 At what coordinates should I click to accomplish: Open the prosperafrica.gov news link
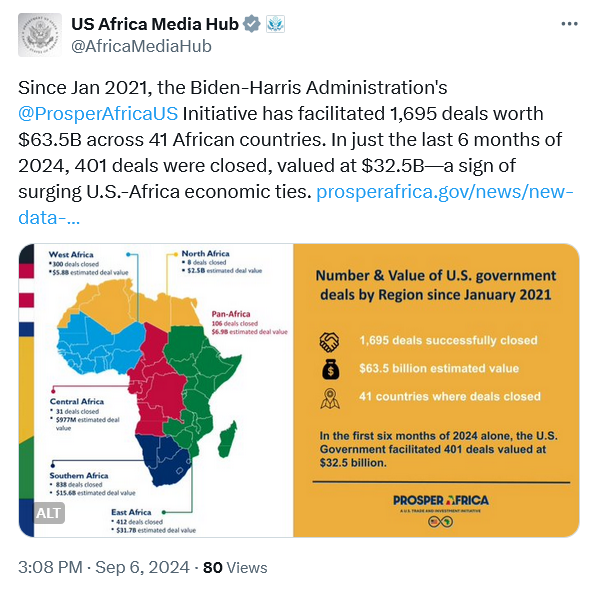[x=296, y=204]
